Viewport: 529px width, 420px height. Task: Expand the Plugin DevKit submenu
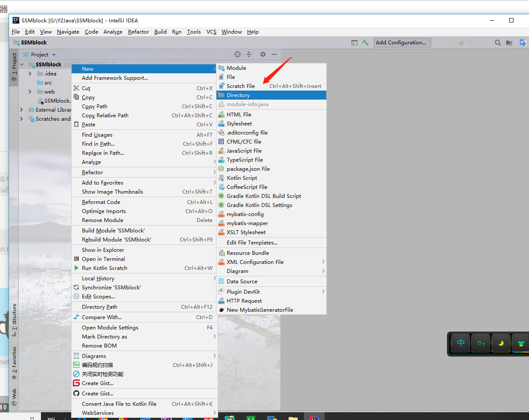[x=271, y=291]
